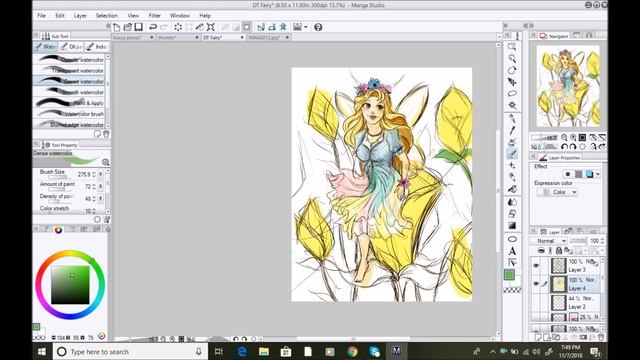Screen dimensions: 640x360
Task: Open the Edit menu
Action: coord(60,16)
